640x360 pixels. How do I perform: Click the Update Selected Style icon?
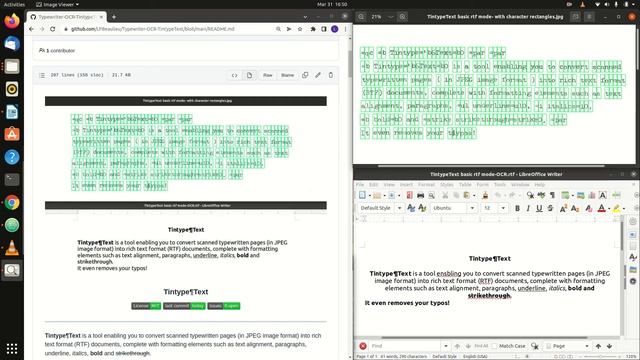[x=411, y=208]
